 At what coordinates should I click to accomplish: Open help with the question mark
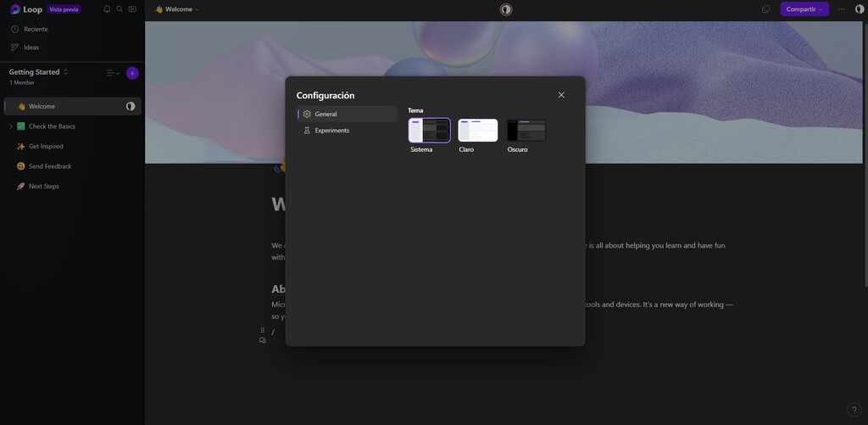(x=854, y=410)
